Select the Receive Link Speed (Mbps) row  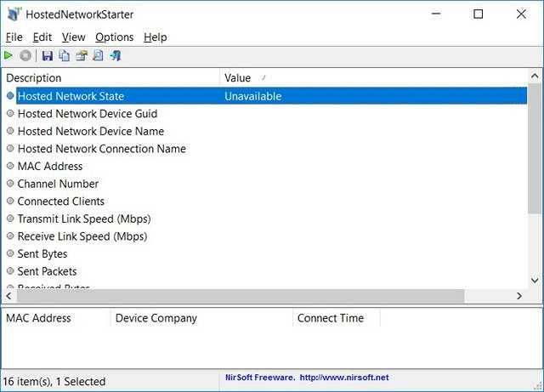click(266, 236)
